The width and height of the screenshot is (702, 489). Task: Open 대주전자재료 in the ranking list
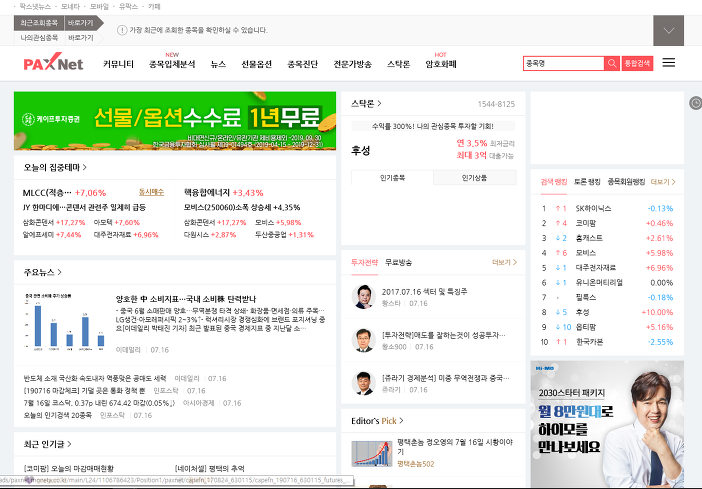[595, 268]
